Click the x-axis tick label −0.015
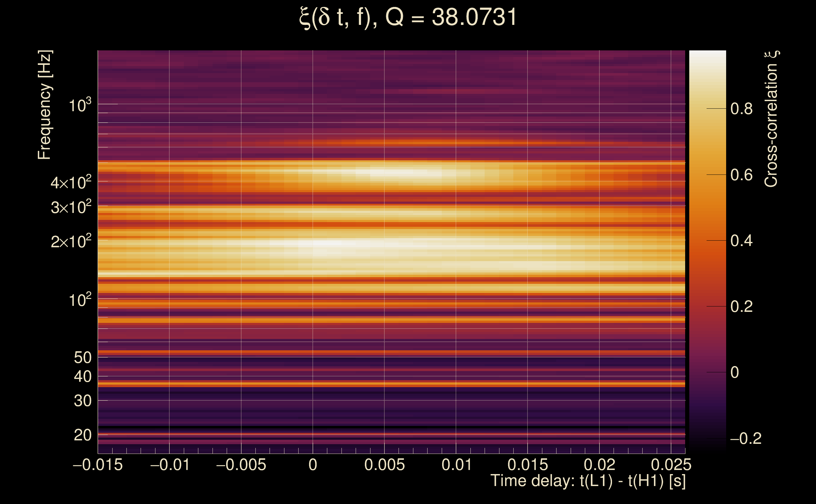816x504 pixels. pyautogui.click(x=98, y=465)
